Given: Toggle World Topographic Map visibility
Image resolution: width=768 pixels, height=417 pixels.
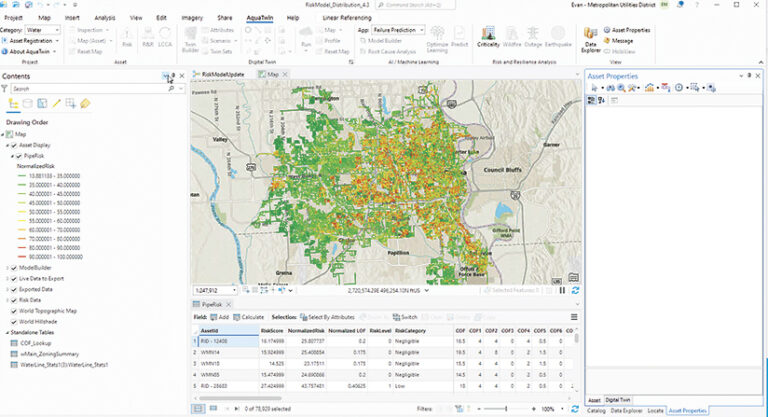Looking at the screenshot, I should 14,311.
